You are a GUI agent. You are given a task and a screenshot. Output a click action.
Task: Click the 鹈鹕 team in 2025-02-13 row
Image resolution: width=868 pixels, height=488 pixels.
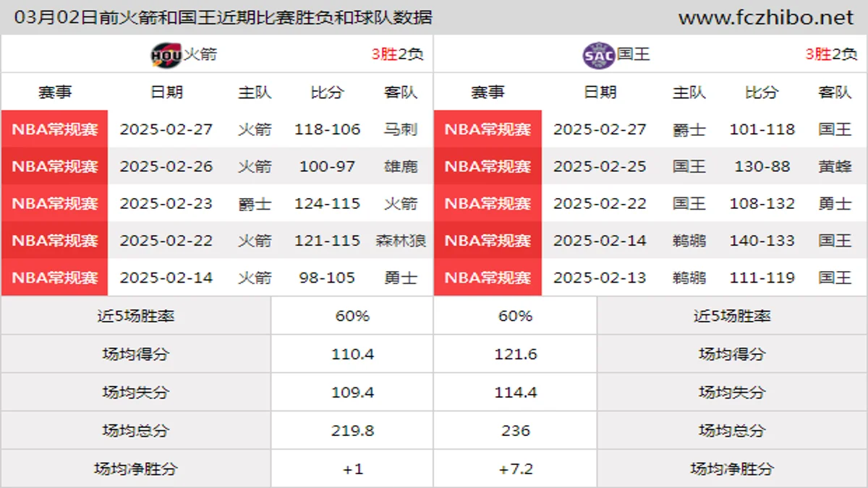pos(689,277)
